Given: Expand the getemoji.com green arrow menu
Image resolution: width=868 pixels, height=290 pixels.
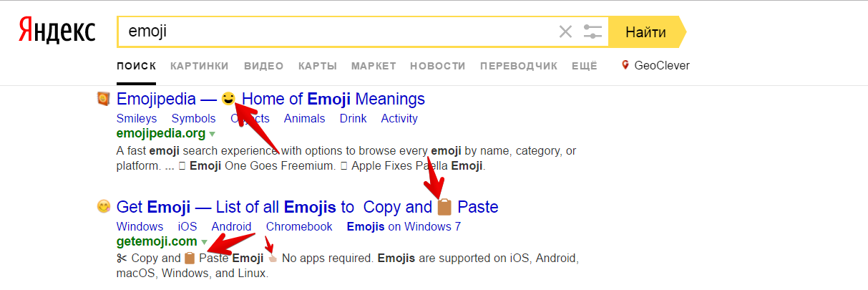Looking at the screenshot, I should click(204, 242).
